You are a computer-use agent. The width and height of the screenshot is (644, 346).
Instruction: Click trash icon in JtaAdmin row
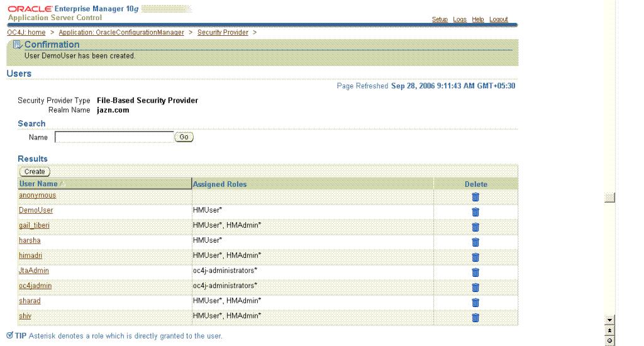pyautogui.click(x=475, y=272)
